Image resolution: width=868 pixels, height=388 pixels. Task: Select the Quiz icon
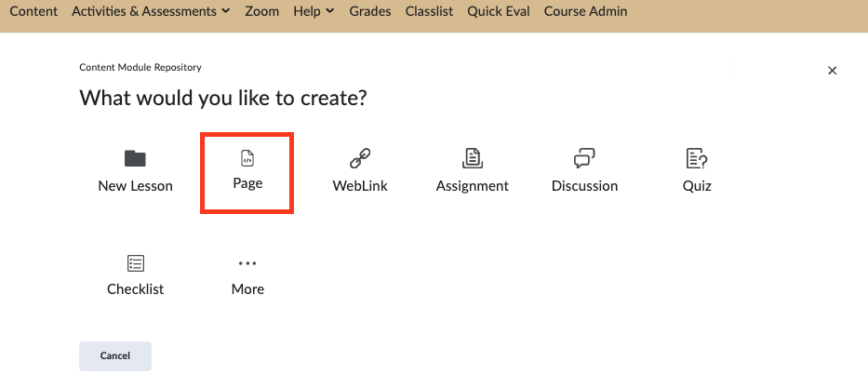(x=697, y=158)
